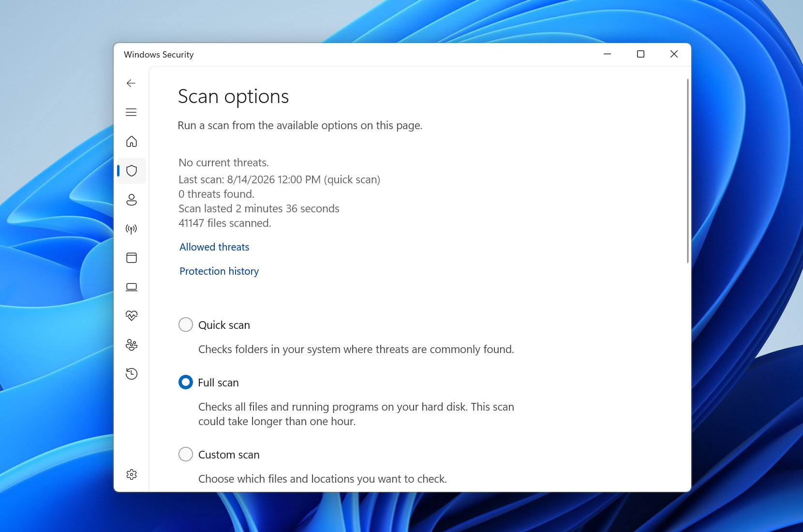Image resolution: width=803 pixels, height=532 pixels.
Task: Go back using the back arrow
Action: point(131,83)
